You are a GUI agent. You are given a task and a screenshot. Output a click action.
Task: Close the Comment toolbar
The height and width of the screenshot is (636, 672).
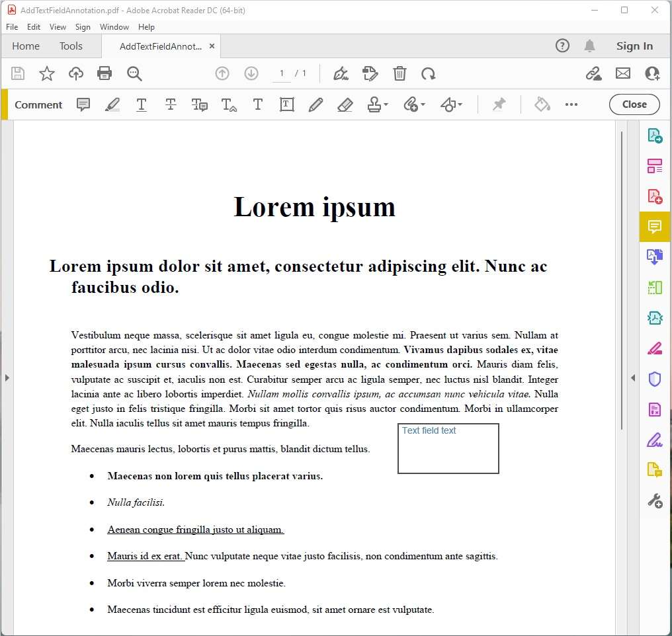tap(634, 104)
